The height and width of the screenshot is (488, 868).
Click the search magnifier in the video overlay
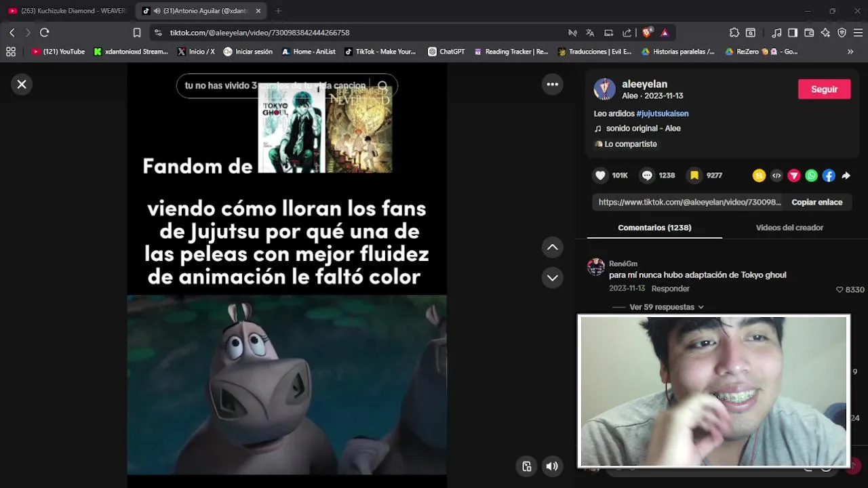tap(383, 86)
